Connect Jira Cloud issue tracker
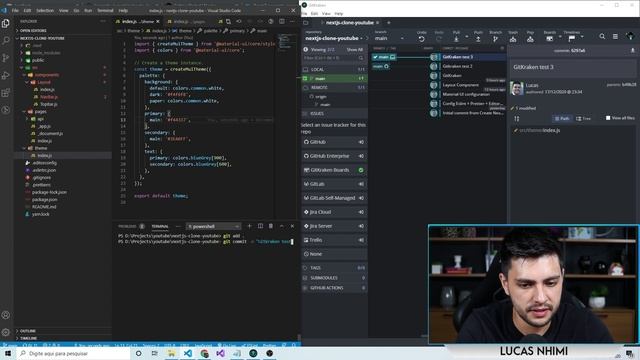Image resolution: width=640 pixels, height=360 pixels. 334,212
